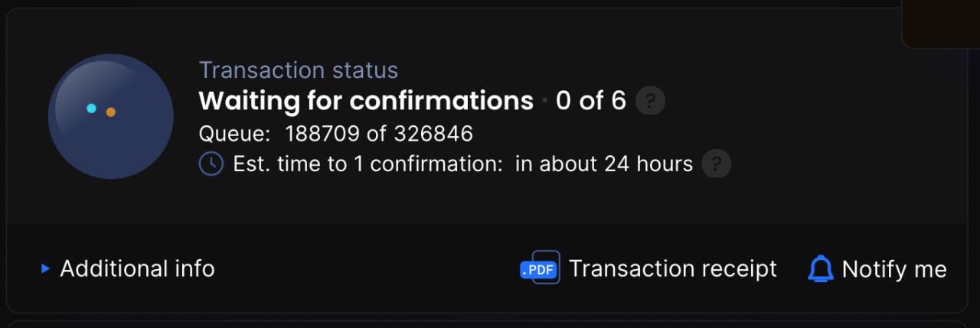980x328 pixels.
Task: Click the Est. time to 1 confirmation label
Action: pyautogui.click(x=371, y=164)
